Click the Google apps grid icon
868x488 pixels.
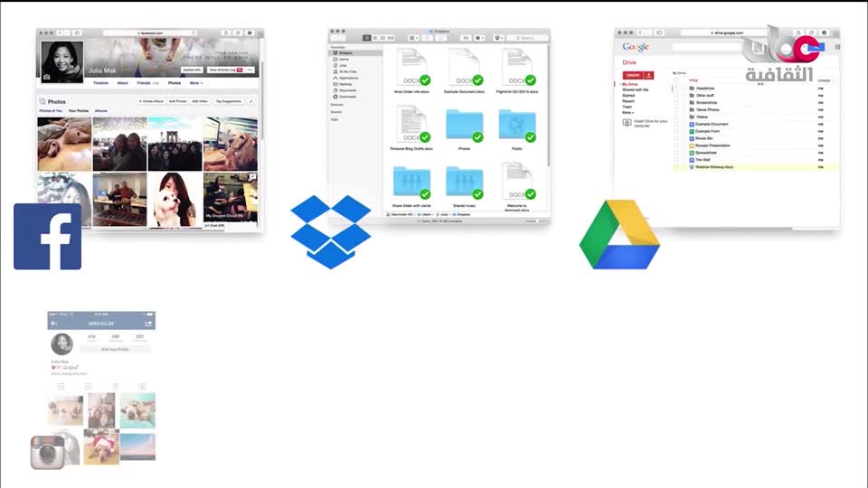pyautogui.click(x=837, y=47)
